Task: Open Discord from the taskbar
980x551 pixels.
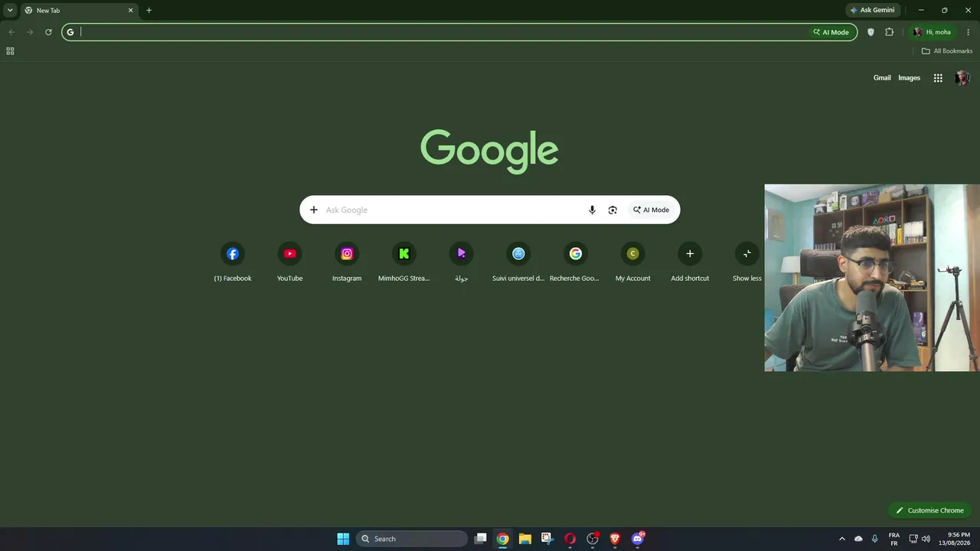Action: pyautogui.click(x=638, y=539)
